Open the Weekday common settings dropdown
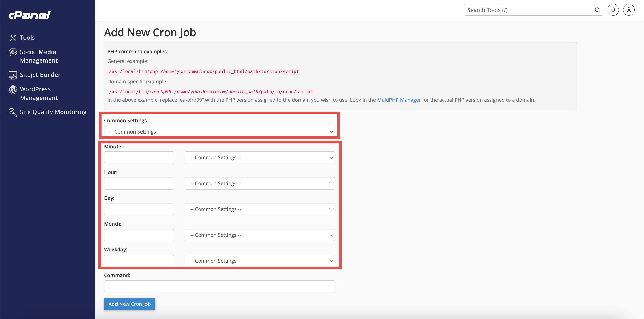This screenshot has height=319, width=644. point(259,261)
